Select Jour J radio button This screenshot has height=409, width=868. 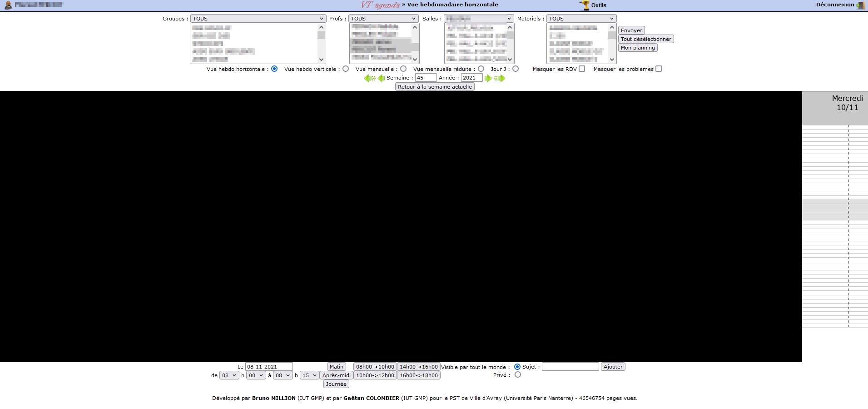click(x=516, y=69)
